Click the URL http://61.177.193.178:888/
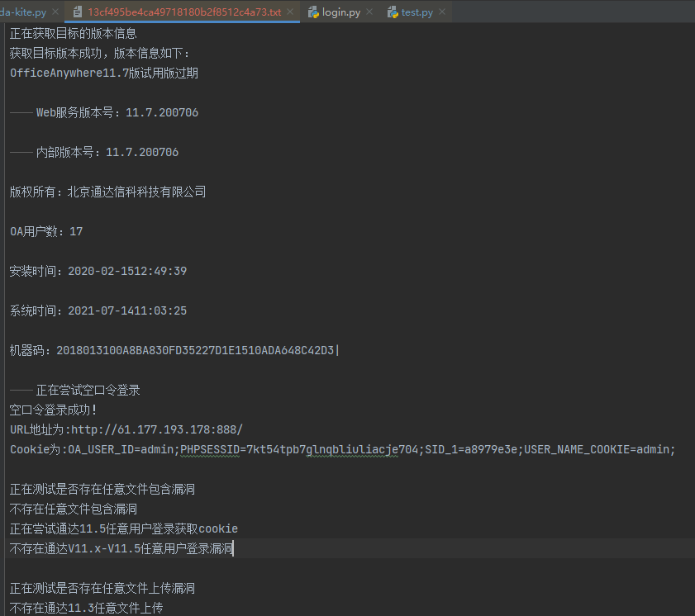 coord(157,429)
